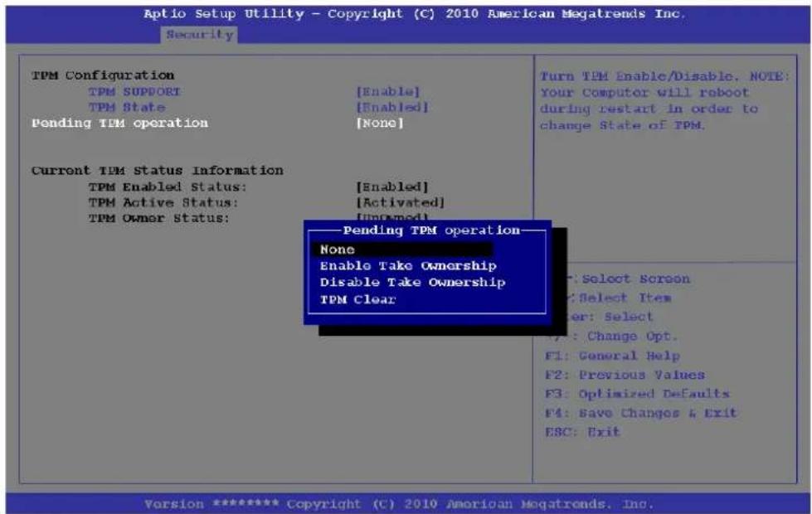812x514 pixels.
Task: Select the TPM SUPPORT setting label
Action: (x=134, y=92)
